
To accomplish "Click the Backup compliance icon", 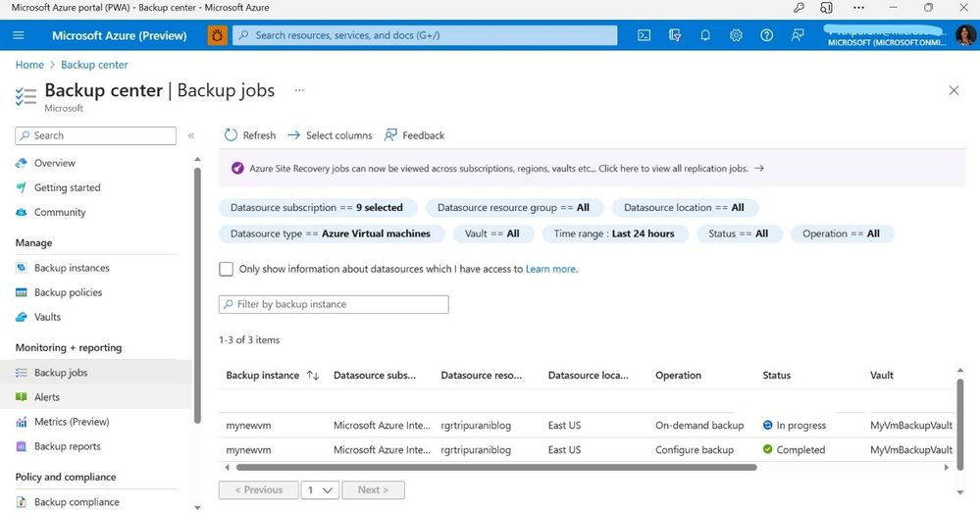I will pos(22,502).
